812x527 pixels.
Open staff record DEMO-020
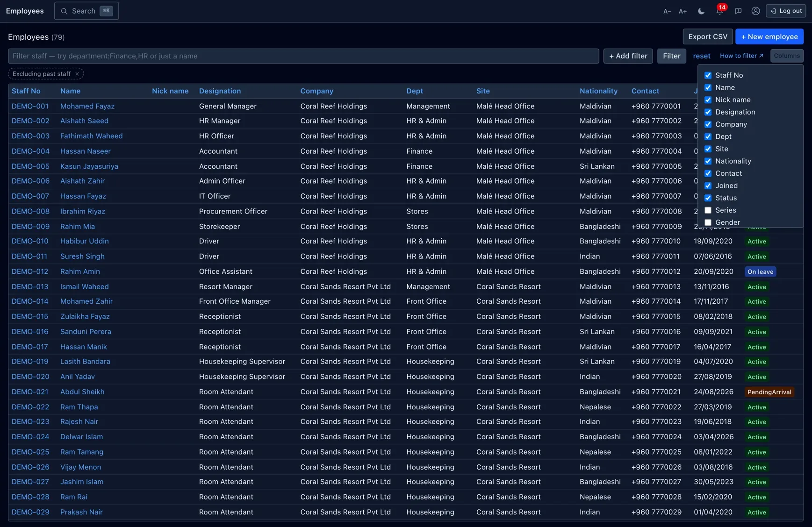coord(30,377)
